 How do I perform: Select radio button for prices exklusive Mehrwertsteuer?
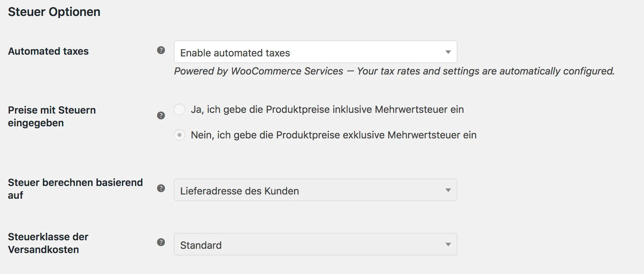tap(179, 135)
